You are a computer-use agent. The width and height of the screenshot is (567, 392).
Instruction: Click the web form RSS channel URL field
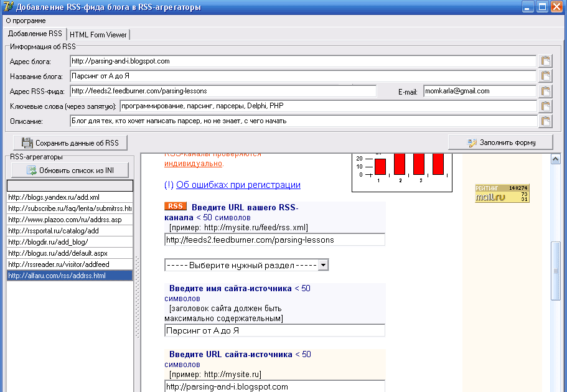pyautogui.click(x=274, y=240)
